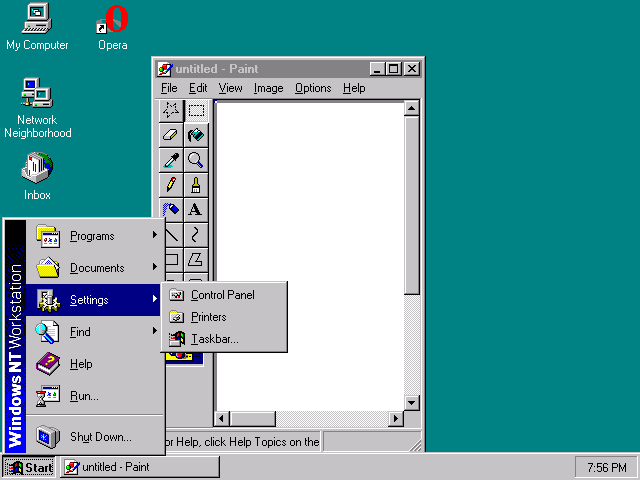Choose the Fill With Color bucket tool
This screenshot has width=640, height=480.
pos(196,135)
